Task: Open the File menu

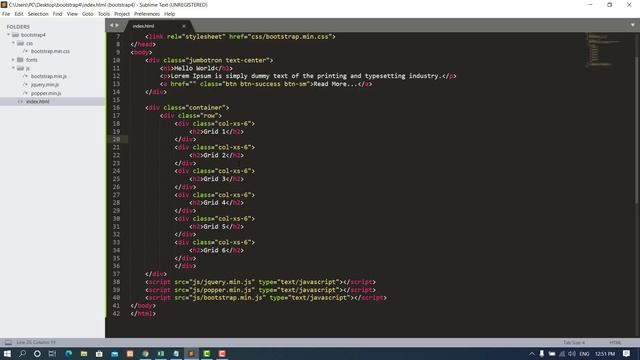Action: [6, 14]
